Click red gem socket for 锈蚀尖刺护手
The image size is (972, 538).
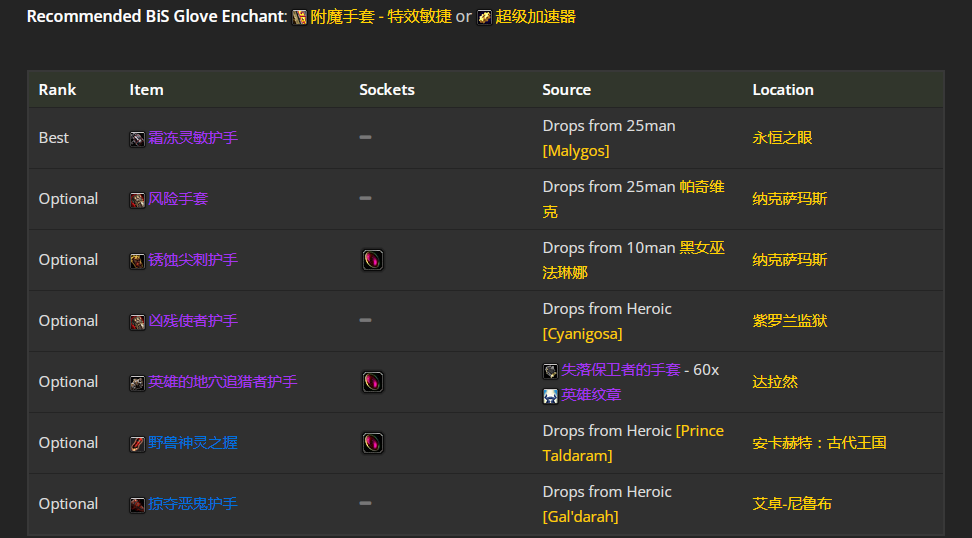click(373, 260)
